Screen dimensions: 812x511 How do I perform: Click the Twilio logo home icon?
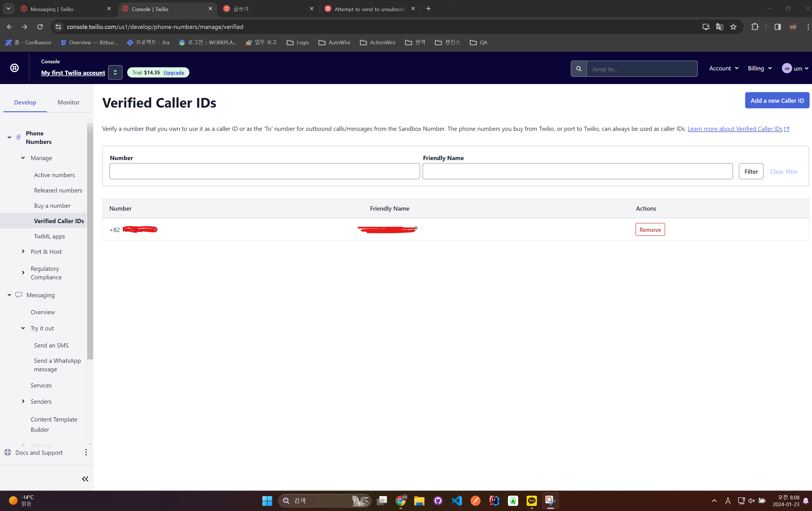click(14, 68)
